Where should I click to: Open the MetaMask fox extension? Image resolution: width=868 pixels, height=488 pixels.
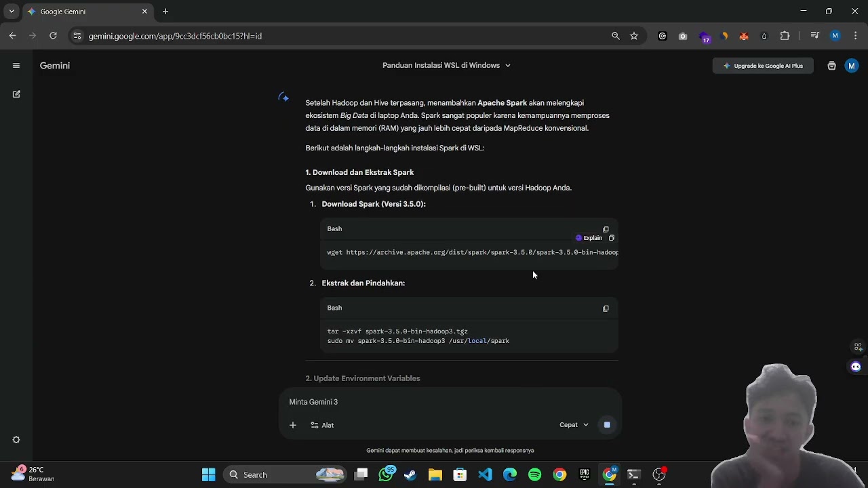pos(744,36)
